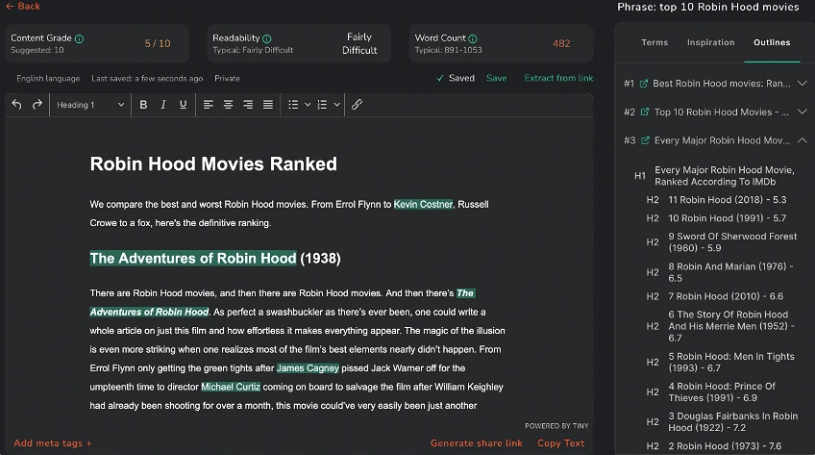Justify the paragraph text

(x=268, y=105)
